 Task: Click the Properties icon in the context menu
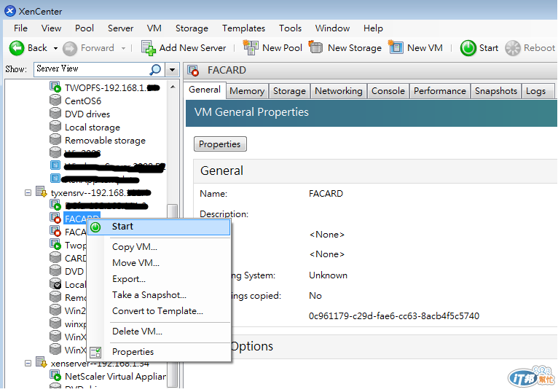pyautogui.click(x=95, y=352)
